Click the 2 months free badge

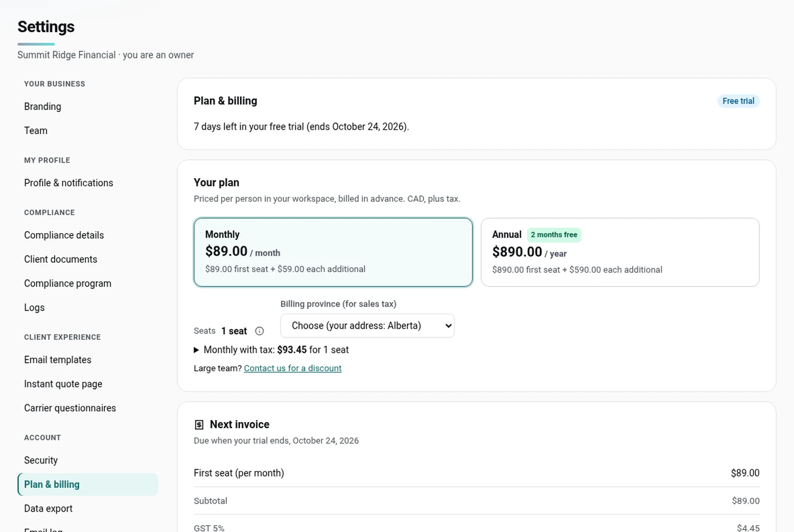[554, 235]
